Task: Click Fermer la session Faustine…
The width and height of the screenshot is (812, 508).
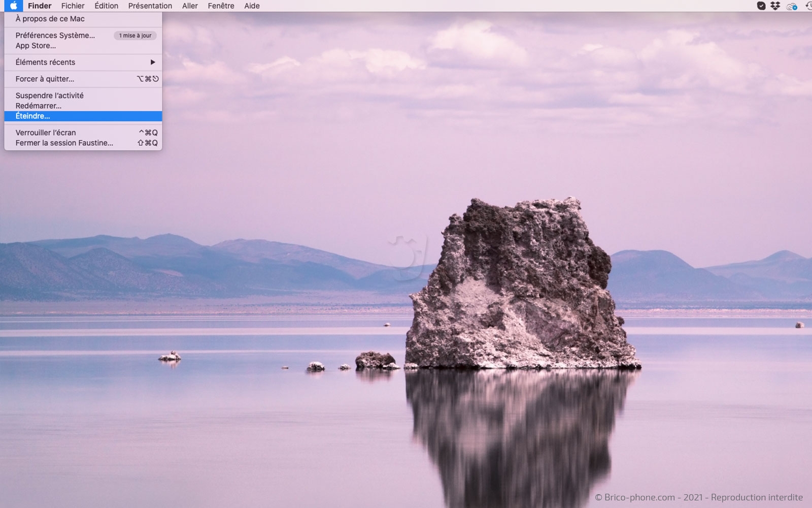Action: pyautogui.click(x=64, y=143)
